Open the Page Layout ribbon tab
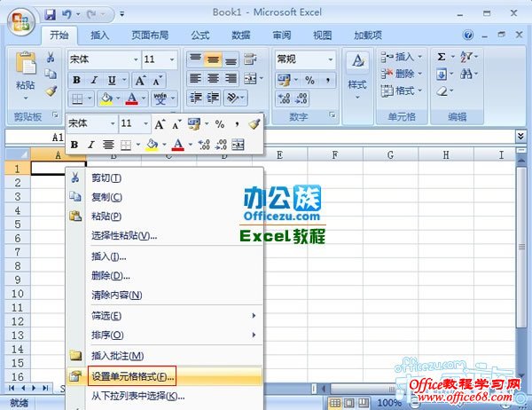532x410 pixels. coord(150,35)
